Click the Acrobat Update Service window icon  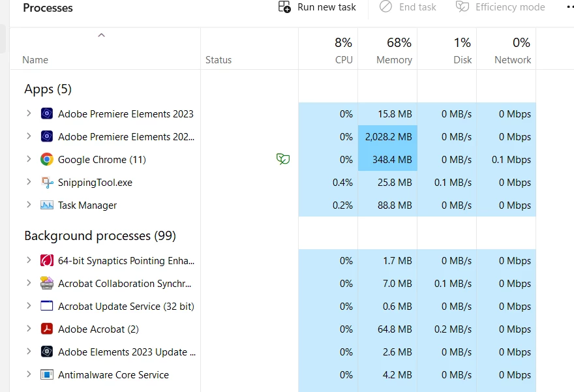(47, 306)
